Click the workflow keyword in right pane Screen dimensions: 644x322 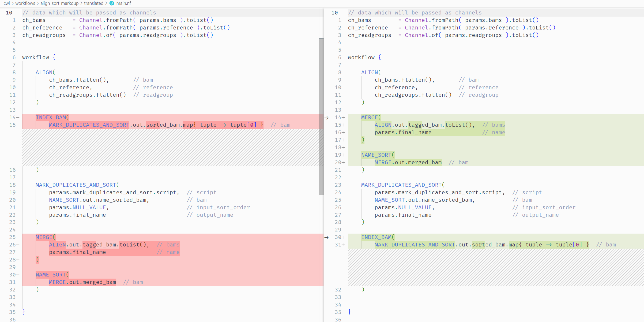(x=361, y=57)
